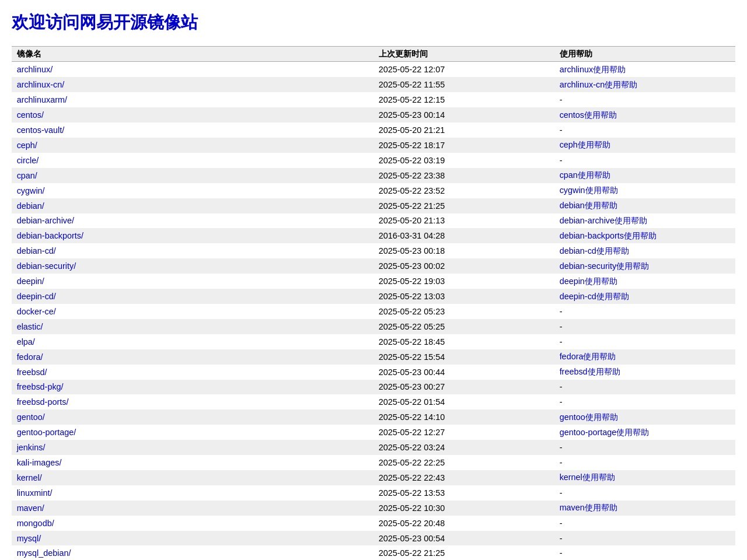Open freebsd-pkg/ directory link
This screenshot has width=747, height=560.
pos(40,387)
